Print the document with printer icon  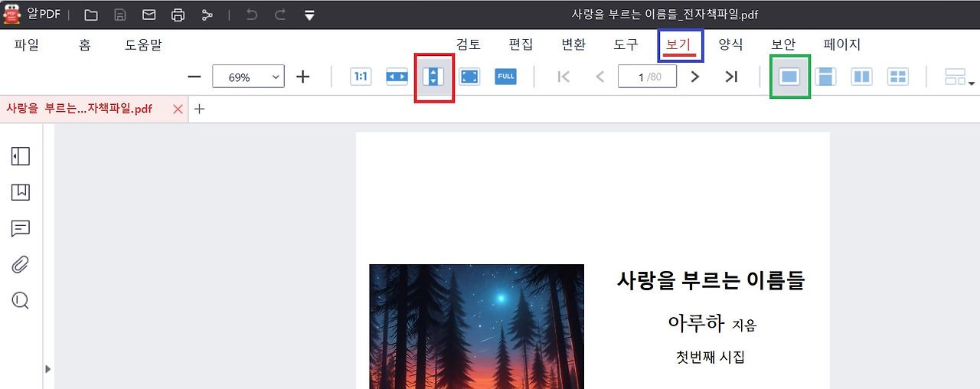(178, 15)
